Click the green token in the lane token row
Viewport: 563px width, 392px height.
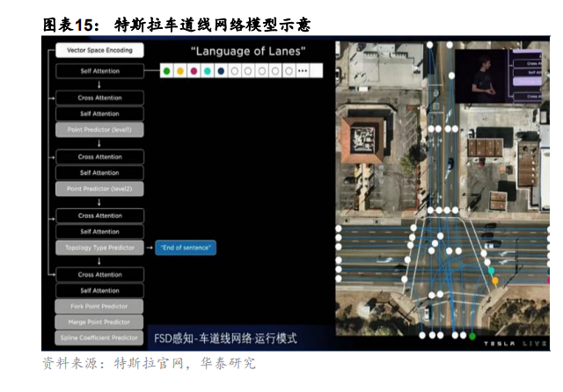pos(166,71)
